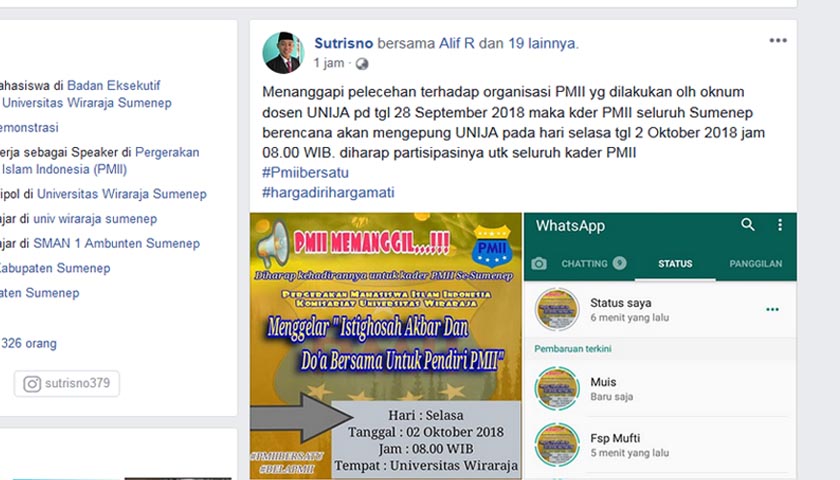This screenshot has height=480, width=840.
Task: Click the globe public audience icon
Action: (x=362, y=64)
